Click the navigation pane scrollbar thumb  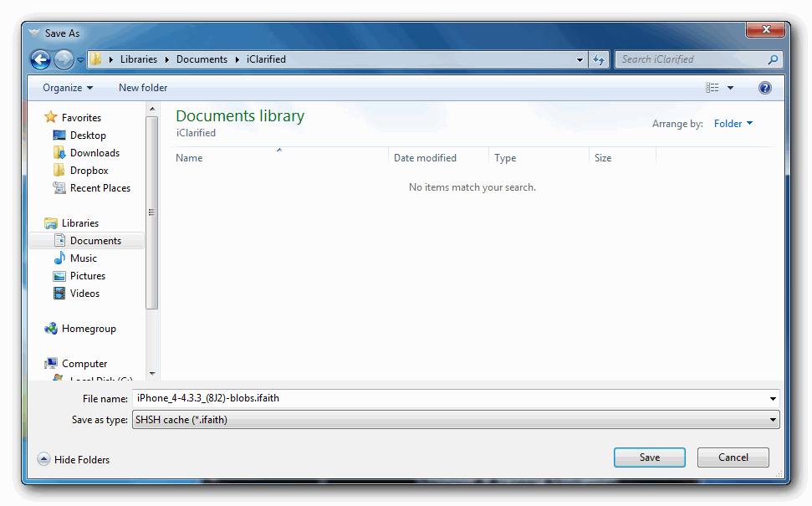(x=151, y=212)
